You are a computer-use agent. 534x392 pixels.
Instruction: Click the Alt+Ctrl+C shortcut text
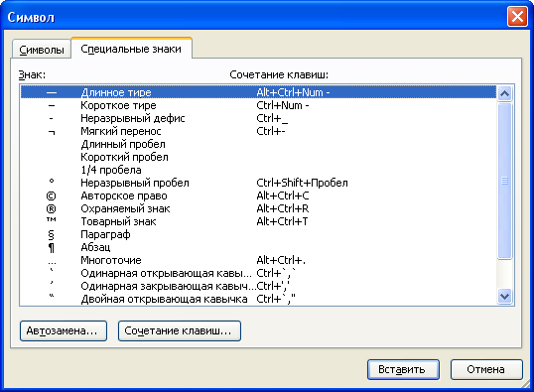pos(283,196)
